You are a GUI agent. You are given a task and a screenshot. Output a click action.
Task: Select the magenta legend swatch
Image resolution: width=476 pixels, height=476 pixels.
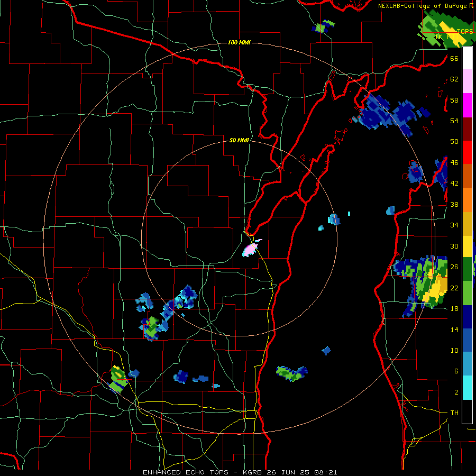point(467,105)
